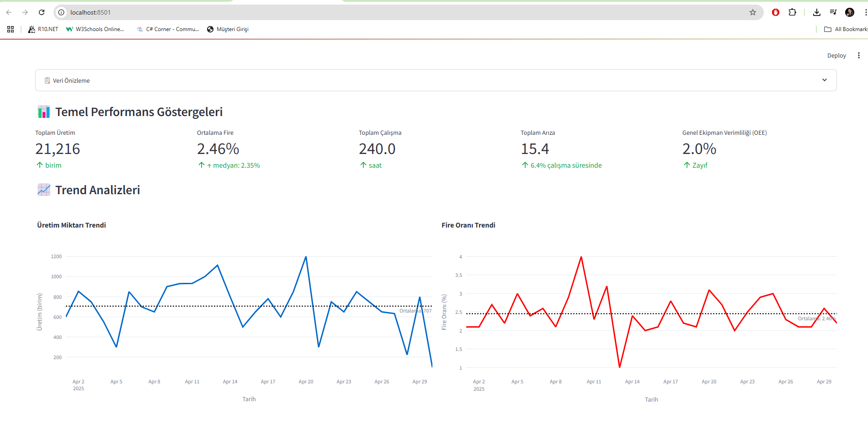Open the apps grid in bookmarks bar
Screen dimensions: 868x435
(11, 29)
